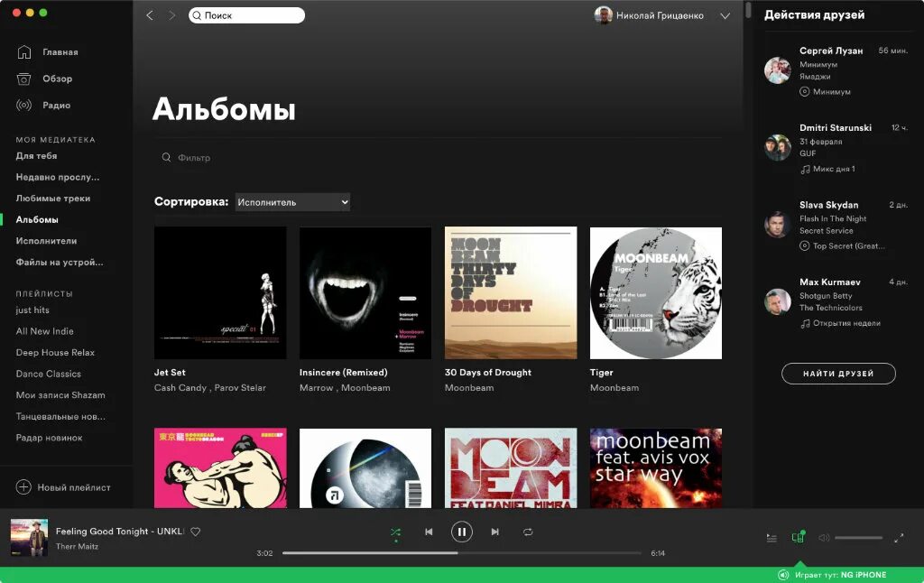The image size is (924, 583).
Task: Click the Фильтр input field
Action: (x=439, y=157)
